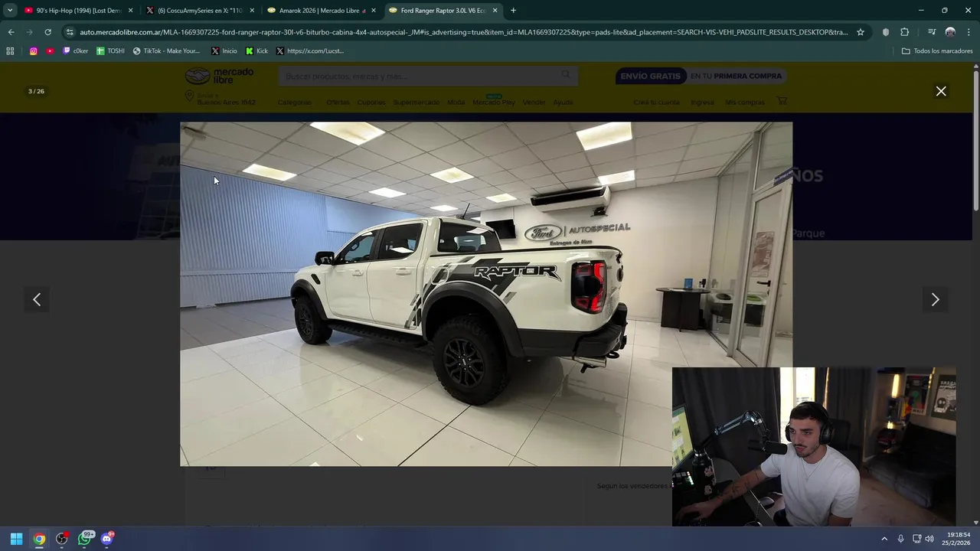Open Discord from the taskbar
Viewport: 980px width, 551px height.
coord(107,539)
